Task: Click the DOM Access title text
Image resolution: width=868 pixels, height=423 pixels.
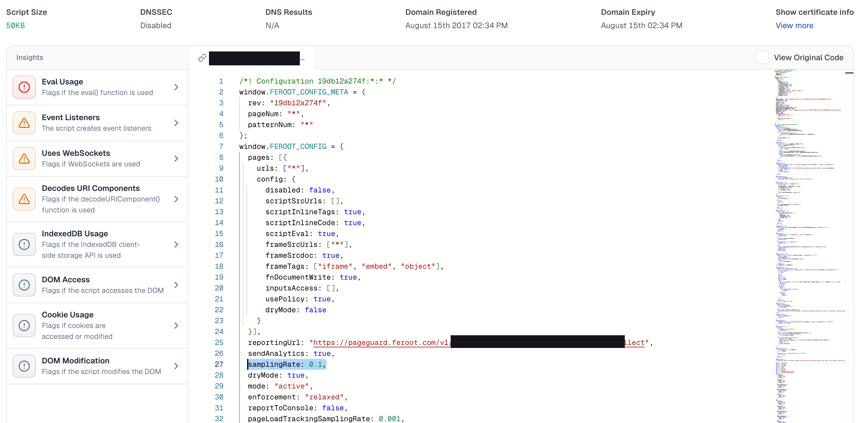Action: click(x=66, y=280)
